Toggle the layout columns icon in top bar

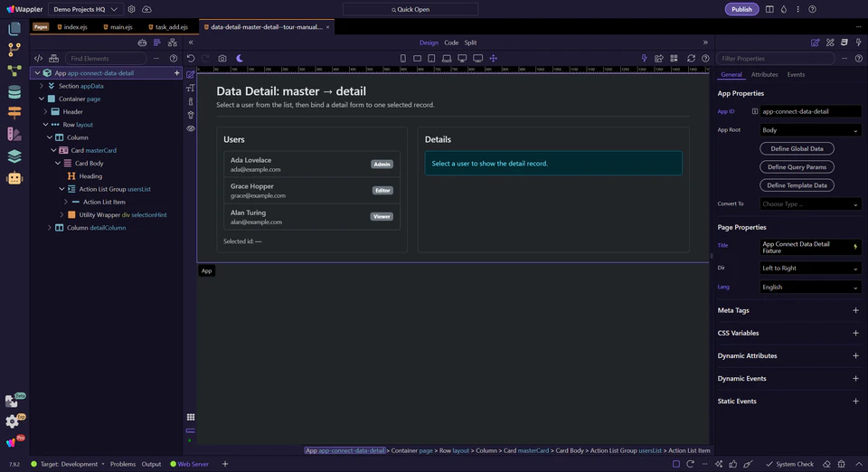click(769, 9)
